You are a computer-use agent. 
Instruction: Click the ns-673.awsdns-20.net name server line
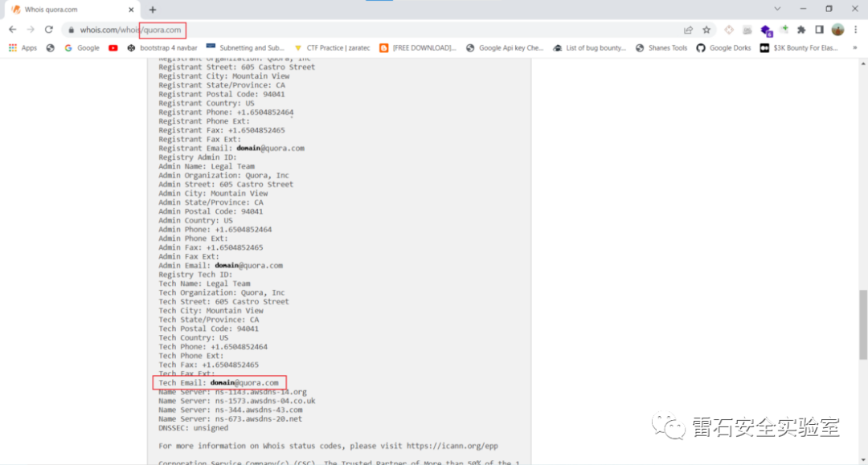pyautogui.click(x=231, y=418)
